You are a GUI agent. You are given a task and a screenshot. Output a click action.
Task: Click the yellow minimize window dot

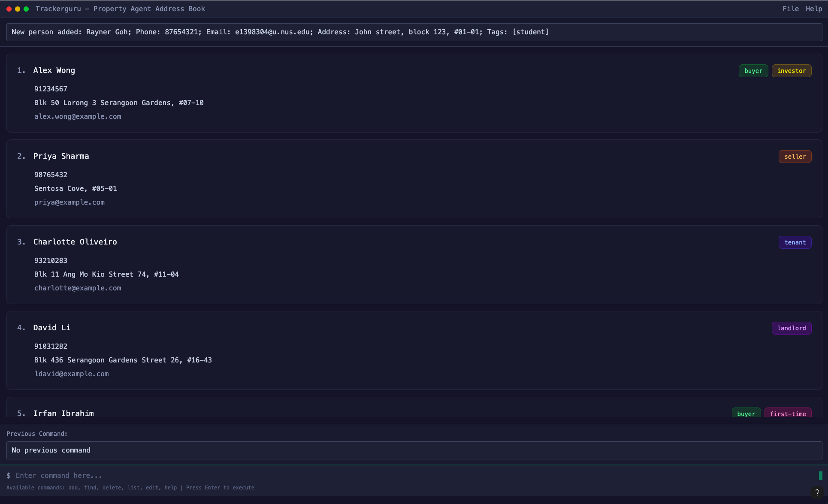(x=18, y=9)
